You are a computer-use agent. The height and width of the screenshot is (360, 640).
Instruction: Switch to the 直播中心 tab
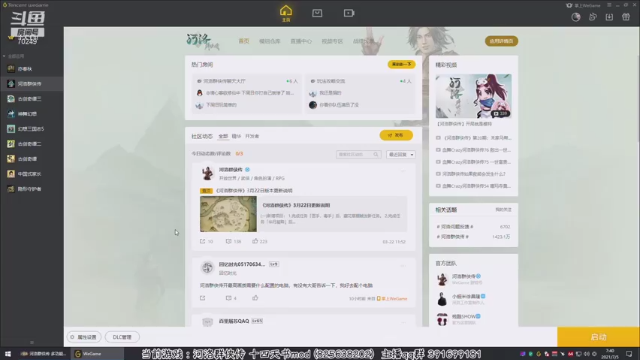point(301,41)
